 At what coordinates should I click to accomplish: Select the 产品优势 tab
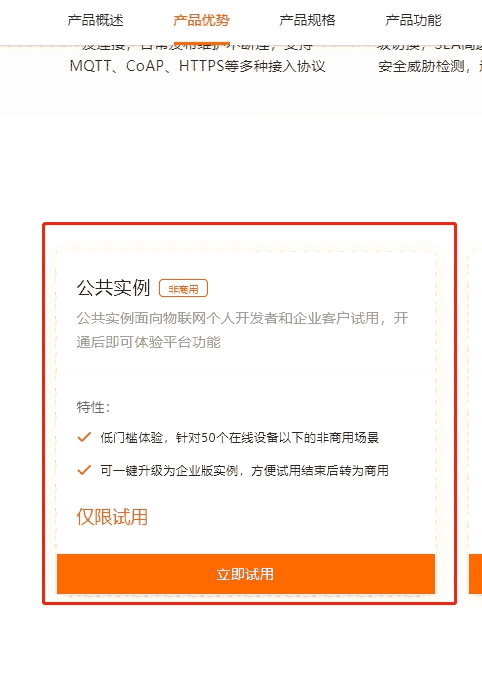[201, 20]
